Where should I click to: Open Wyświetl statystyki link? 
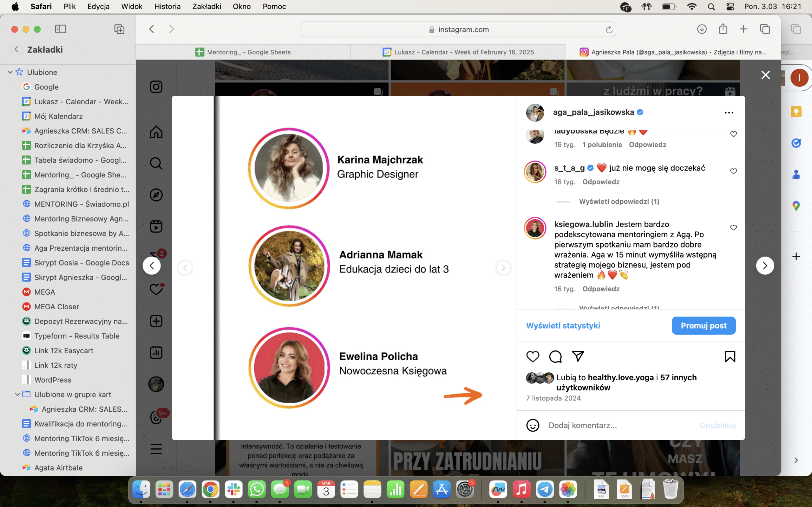pyautogui.click(x=563, y=326)
